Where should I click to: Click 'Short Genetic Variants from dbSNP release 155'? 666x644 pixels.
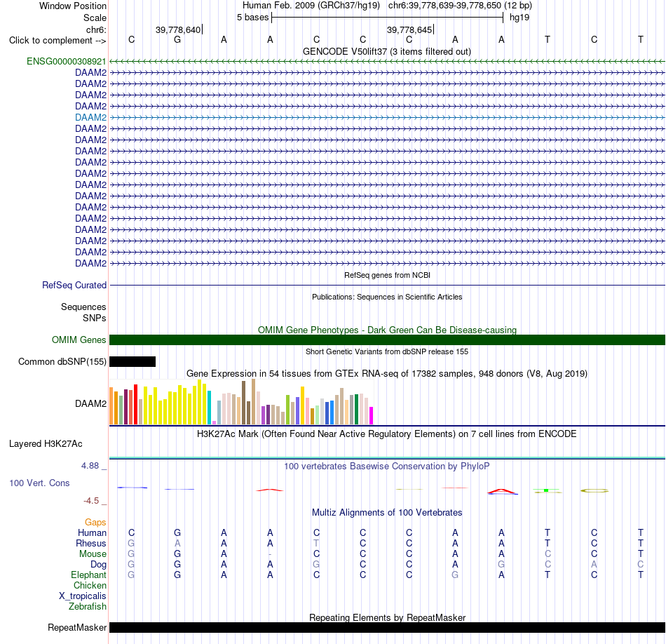pos(387,351)
